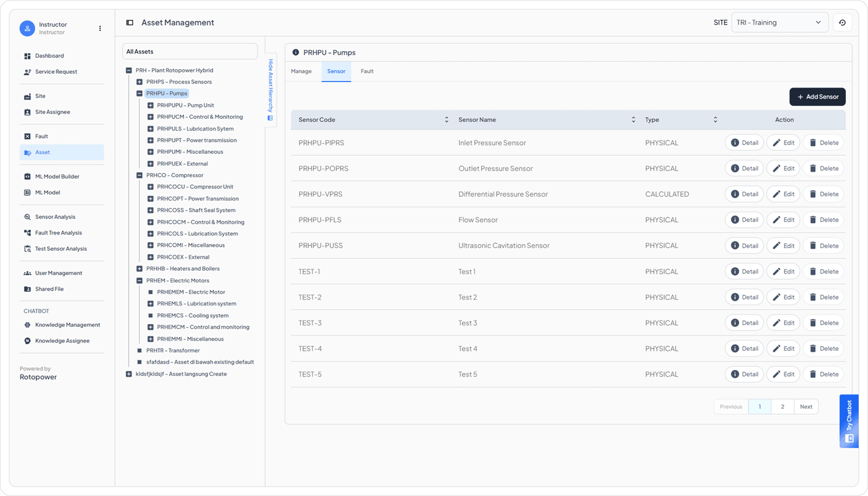
Task: Expand the PRHHB - Heaters and Boilers node
Action: pos(140,269)
